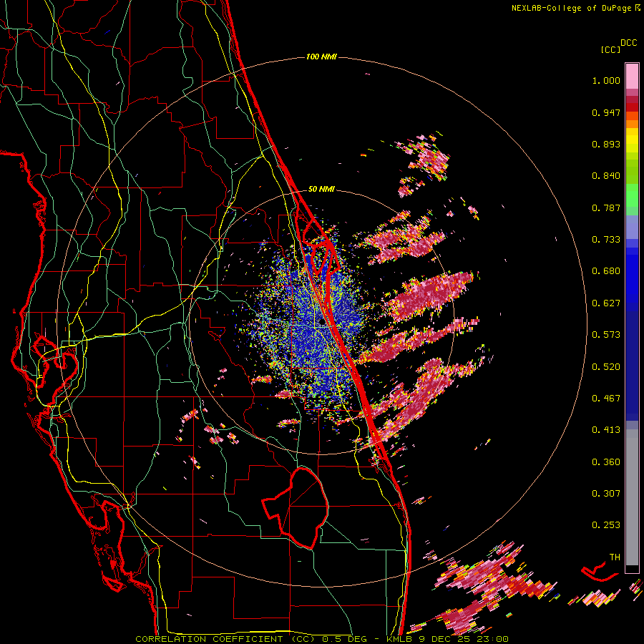
Task: Click the 0.413 scale value
Action: [x=606, y=430]
